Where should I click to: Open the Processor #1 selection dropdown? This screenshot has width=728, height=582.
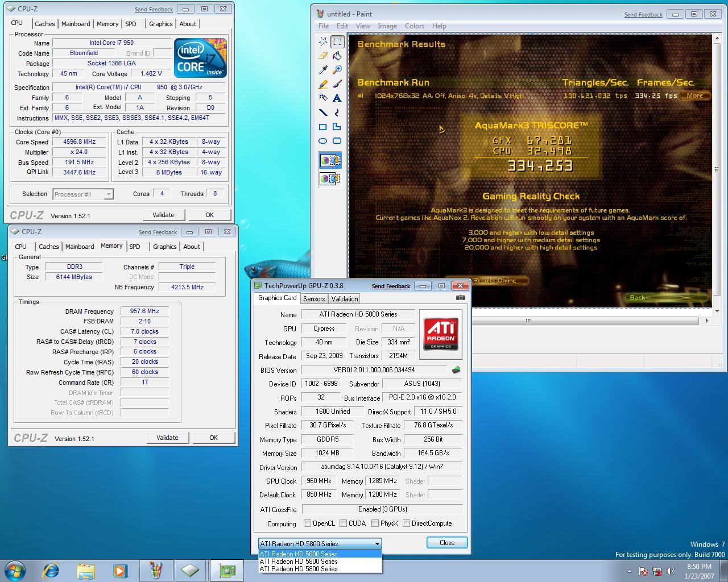click(83, 194)
